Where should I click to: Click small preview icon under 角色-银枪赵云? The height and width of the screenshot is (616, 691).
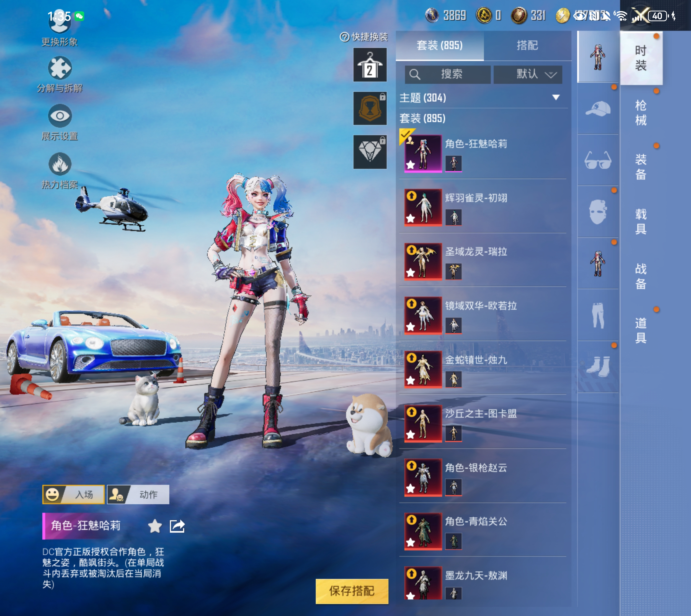(453, 487)
